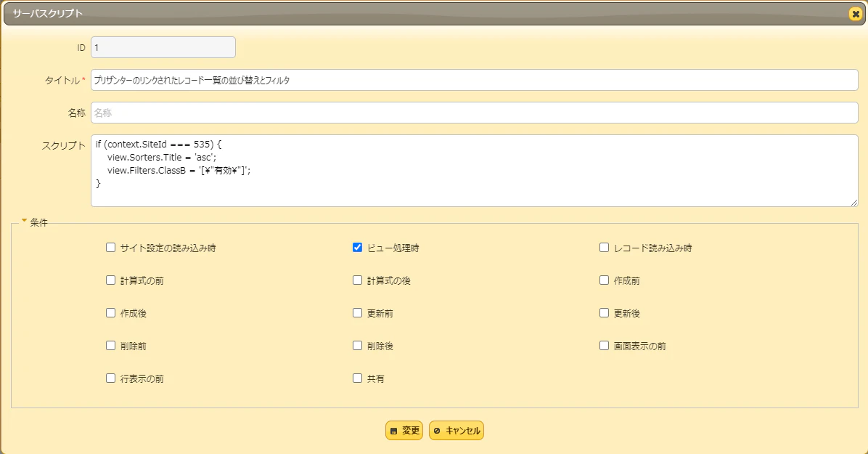Click the サーバスクリプト dialog title
The height and width of the screenshot is (454, 868).
click(x=48, y=14)
